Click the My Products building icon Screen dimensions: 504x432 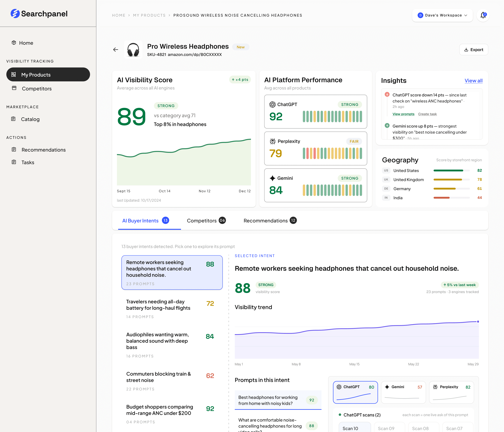click(14, 75)
